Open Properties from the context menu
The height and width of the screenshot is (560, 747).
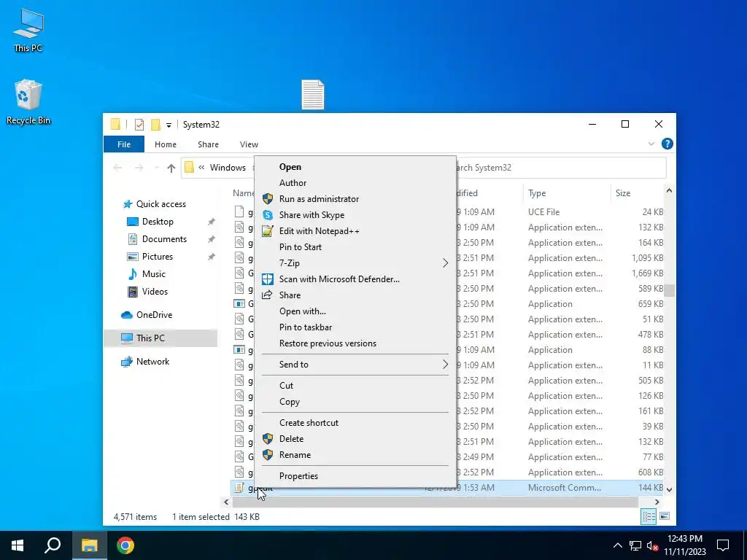coord(355,476)
